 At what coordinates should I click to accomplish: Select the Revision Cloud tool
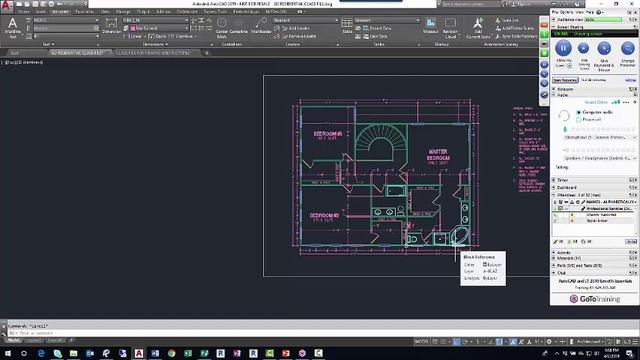[450, 28]
